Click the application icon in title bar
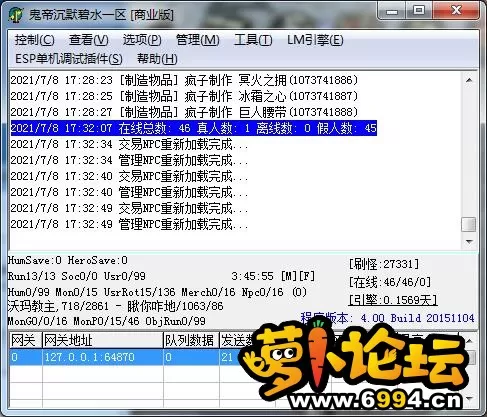487x417 pixels. (x=16, y=15)
